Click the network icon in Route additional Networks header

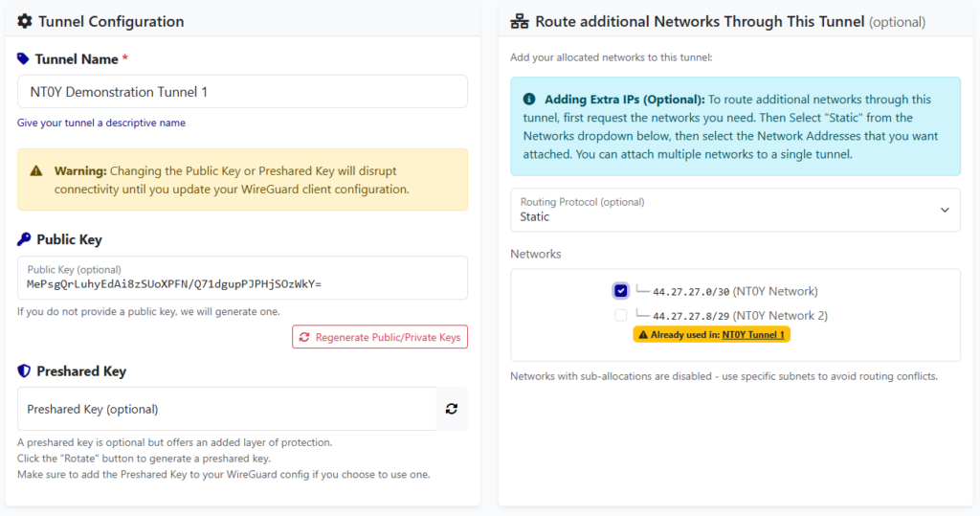(520, 21)
